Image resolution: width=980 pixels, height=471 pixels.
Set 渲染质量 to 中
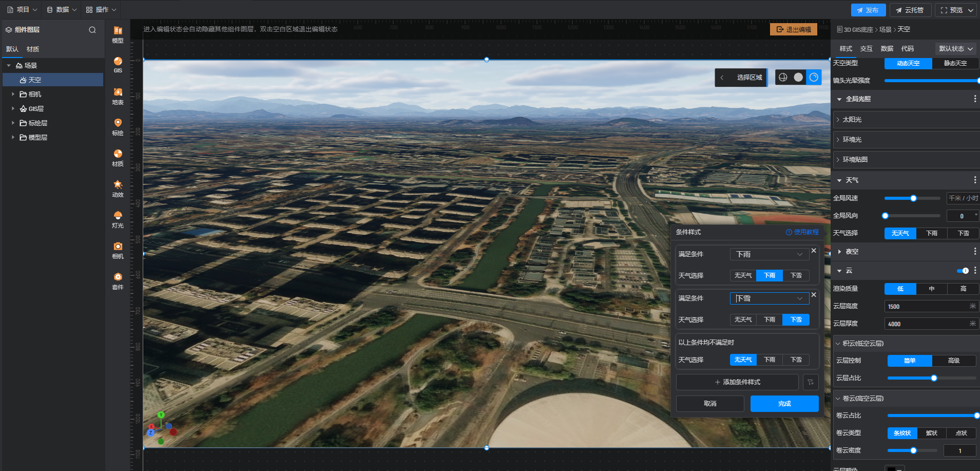(932, 289)
